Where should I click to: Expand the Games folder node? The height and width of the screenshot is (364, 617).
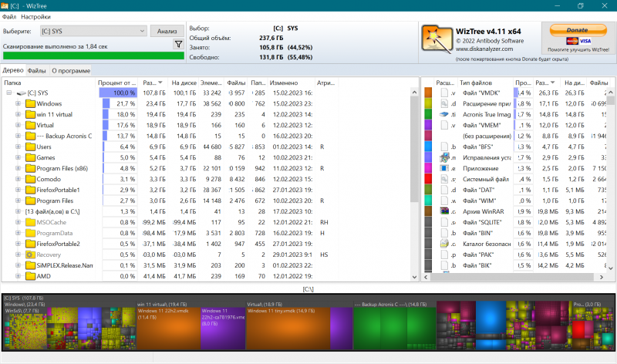[x=18, y=157]
